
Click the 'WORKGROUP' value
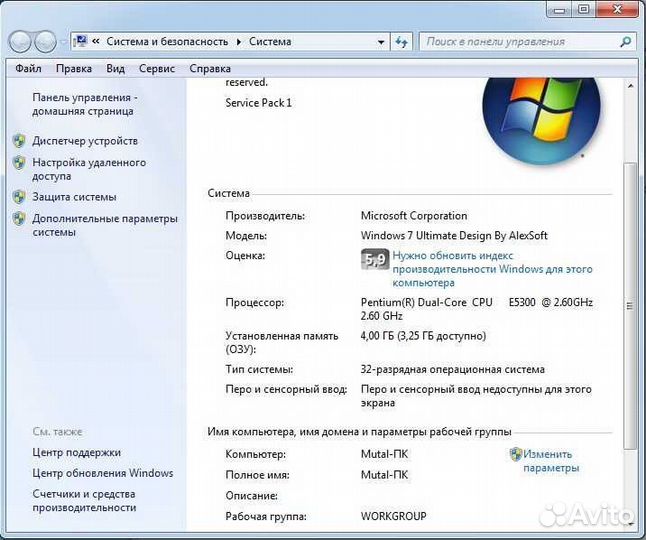pyautogui.click(x=393, y=516)
